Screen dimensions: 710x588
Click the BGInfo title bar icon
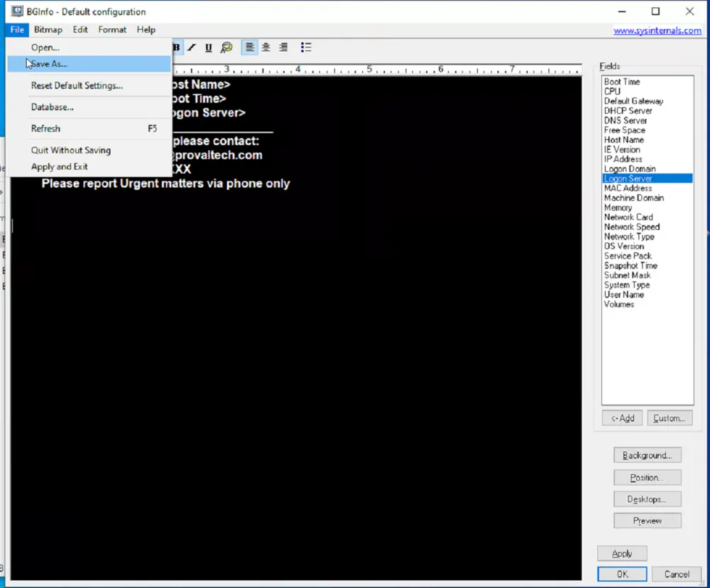click(x=17, y=11)
